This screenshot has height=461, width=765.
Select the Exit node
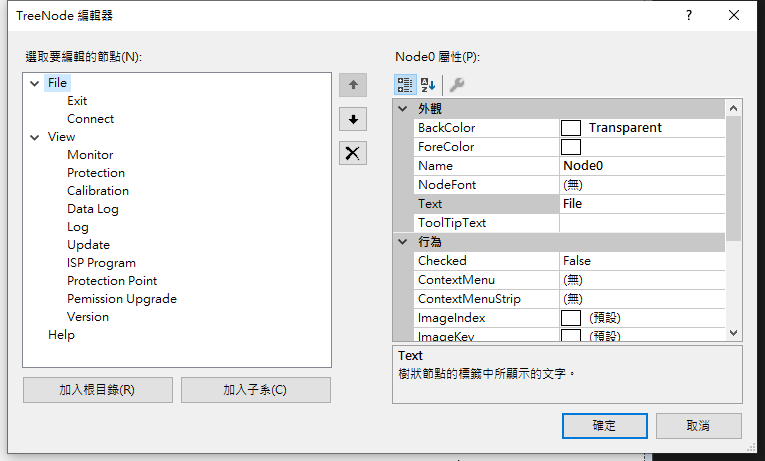coord(77,101)
